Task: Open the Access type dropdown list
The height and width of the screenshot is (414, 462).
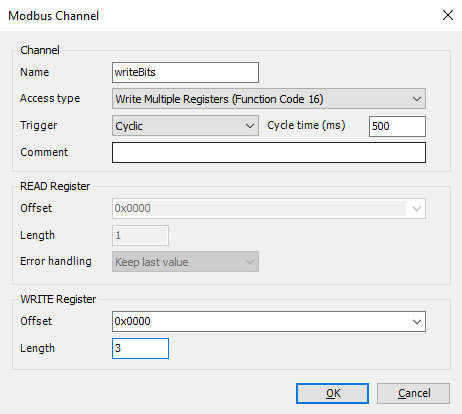Action: (x=269, y=99)
